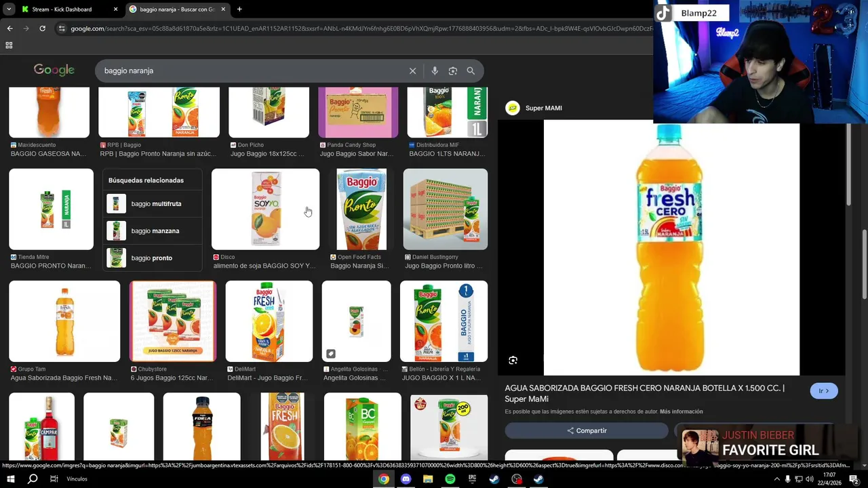Screen dimensions: 868x488
Task: Reload the page in Chrome
Action: (42, 28)
